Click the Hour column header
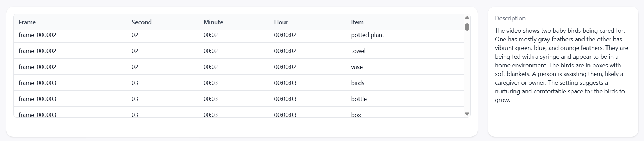This screenshot has height=141, width=644. pyautogui.click(x=281, y=22)
